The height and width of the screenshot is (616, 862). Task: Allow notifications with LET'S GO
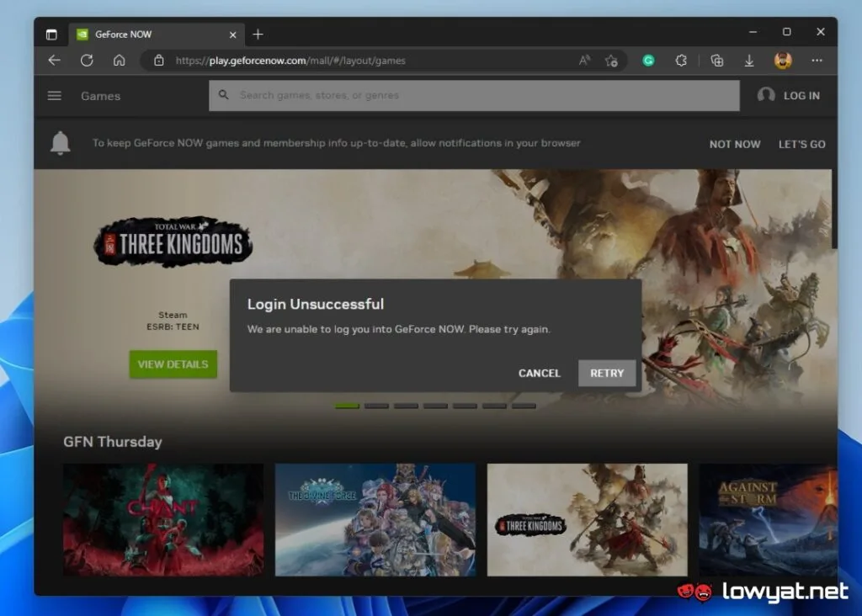tap(801, 144)
